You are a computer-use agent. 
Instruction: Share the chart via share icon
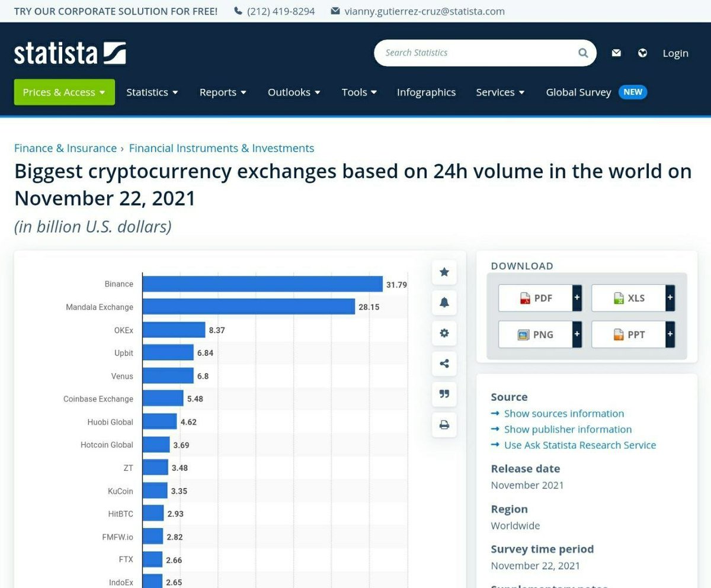[x=444, y=364]
